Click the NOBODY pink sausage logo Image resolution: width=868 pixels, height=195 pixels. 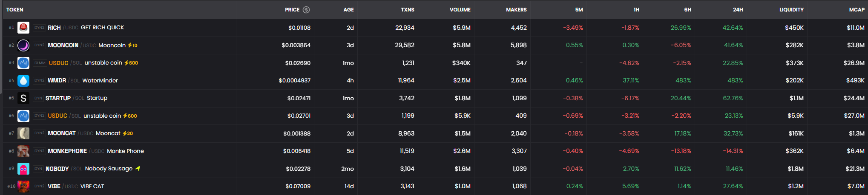pyautogui.click(x=23, y=169)
